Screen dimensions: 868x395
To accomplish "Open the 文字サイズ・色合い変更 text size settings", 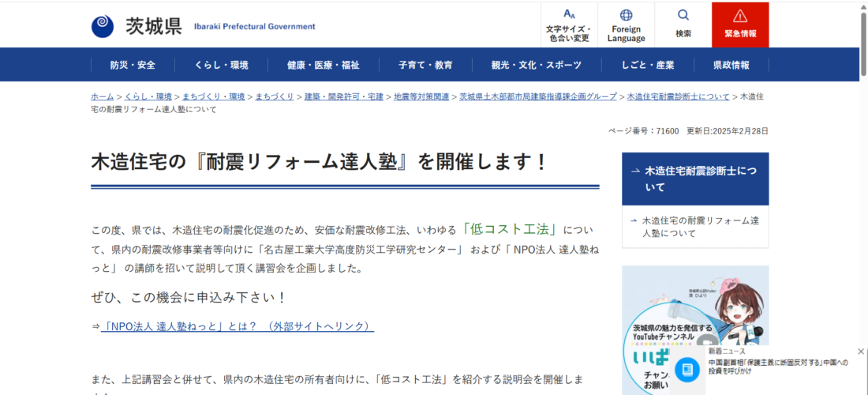I will (x=569, y=25).
